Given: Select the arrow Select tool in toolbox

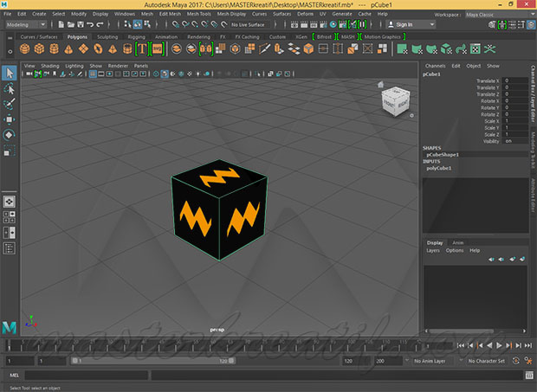Looking at the screenshot, I should (10, 73).
